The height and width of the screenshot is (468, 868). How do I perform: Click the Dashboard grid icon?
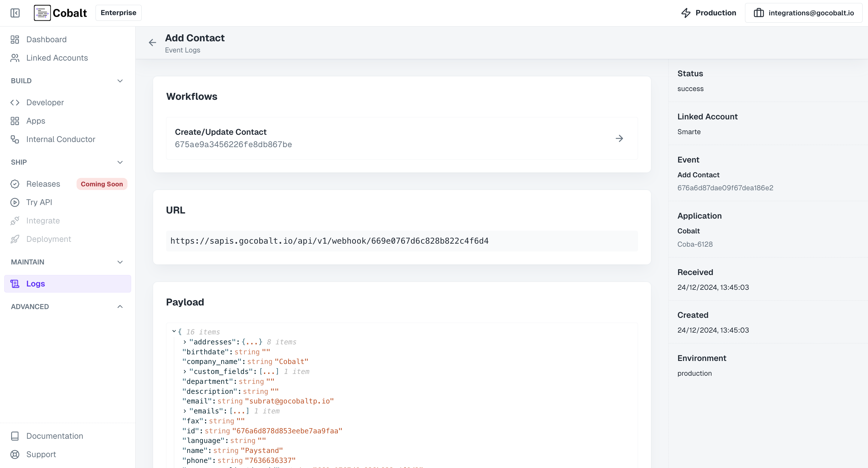point(15,40)
